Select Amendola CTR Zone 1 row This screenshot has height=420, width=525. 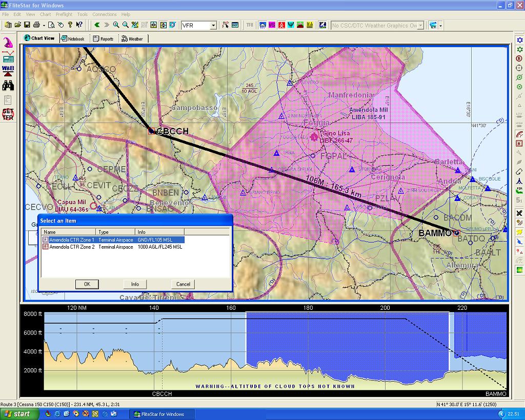tap(113, 240)
